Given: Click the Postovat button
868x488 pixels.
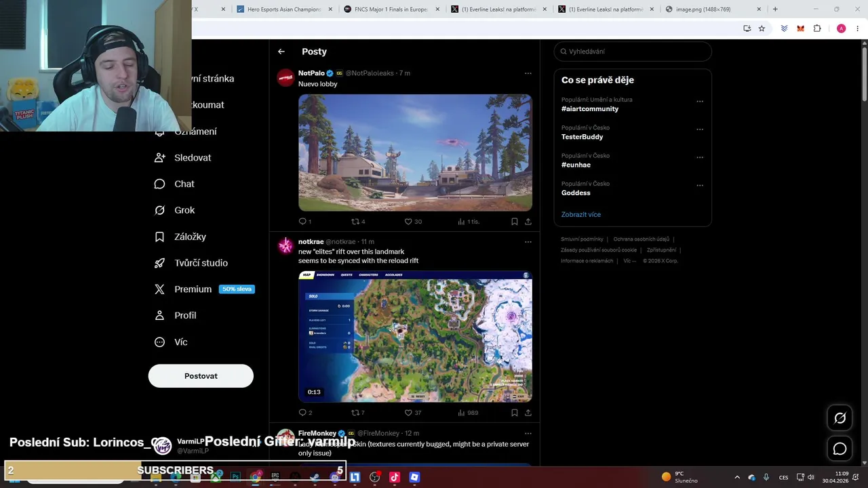Looking at the screenshot, I should (x=201, y=376).
